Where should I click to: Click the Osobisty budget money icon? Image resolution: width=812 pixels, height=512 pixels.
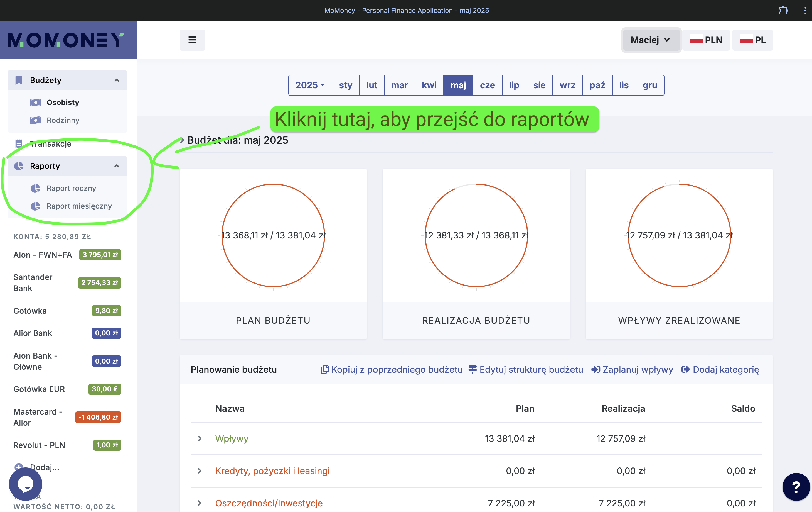tap(35, 102)
